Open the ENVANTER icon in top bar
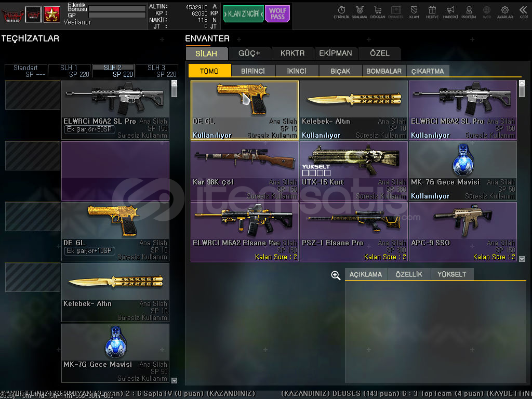The image size is (532, 399). click(395, 12)
